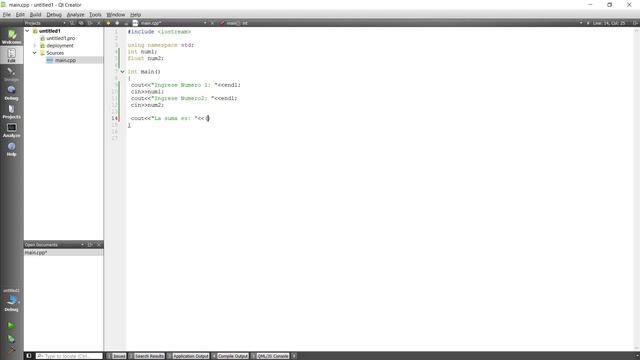This screenshot has width=640, height=360.
Task: Open the file encoding dropdown arrow
Action: coord(581,23)
